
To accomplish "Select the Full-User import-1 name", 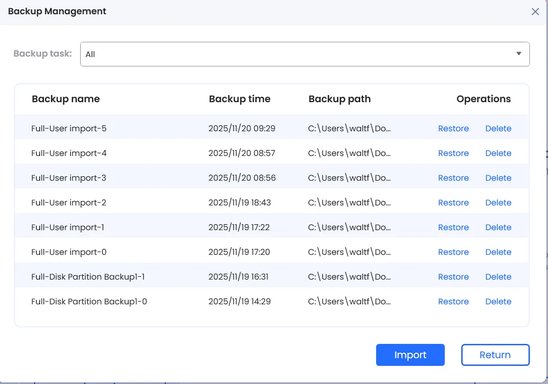I will 68,227.
